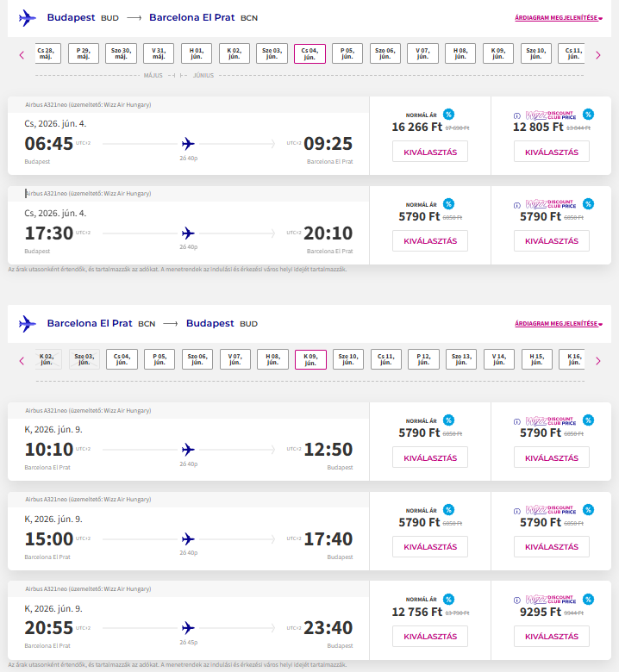Expand outbound 'Árdiagram megjelenítése' price chart
Image resolution: width=619 pixels, height=672 pixels.
pyautogui.click(x=558, y=18)
